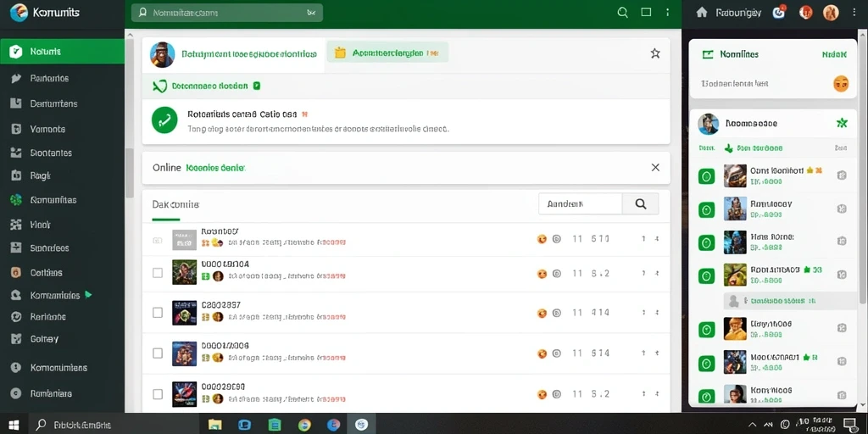The image size is (868, 434).
Task: Click the icon beside Ragk in the sidebar
Action: point(16,175)
